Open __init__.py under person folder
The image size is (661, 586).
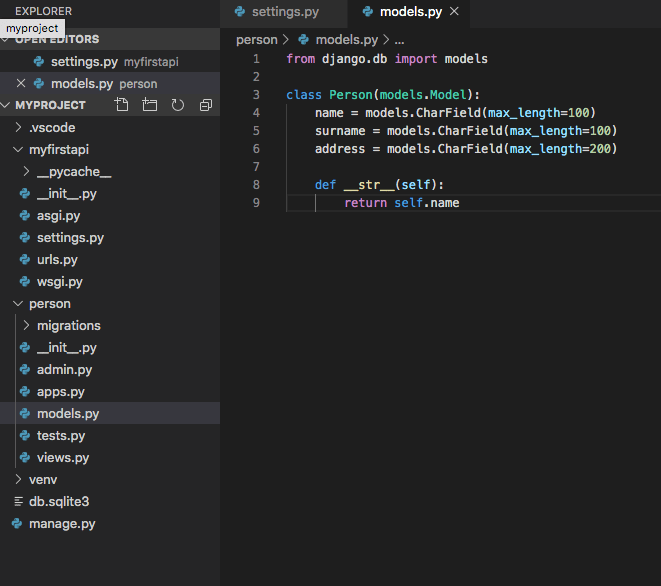coord(110,347)
